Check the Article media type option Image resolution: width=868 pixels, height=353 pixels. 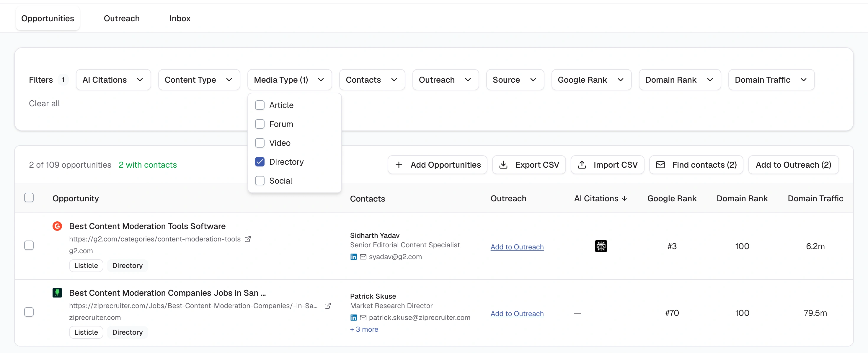tap(260, 105)
